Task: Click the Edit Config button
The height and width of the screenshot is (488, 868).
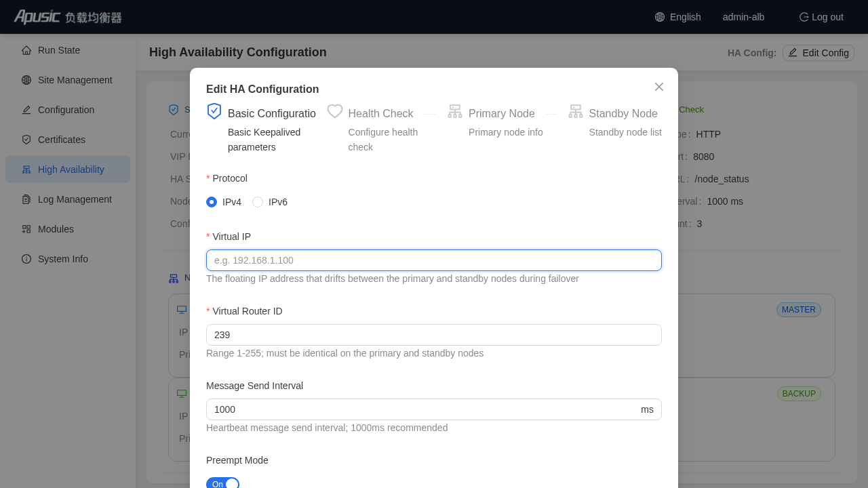Action: [818, 53]
